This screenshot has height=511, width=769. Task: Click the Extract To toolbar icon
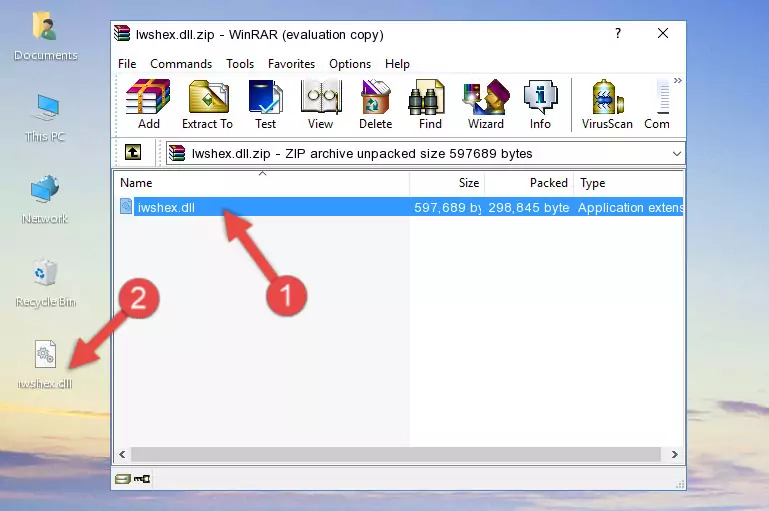tap(207, 104)
